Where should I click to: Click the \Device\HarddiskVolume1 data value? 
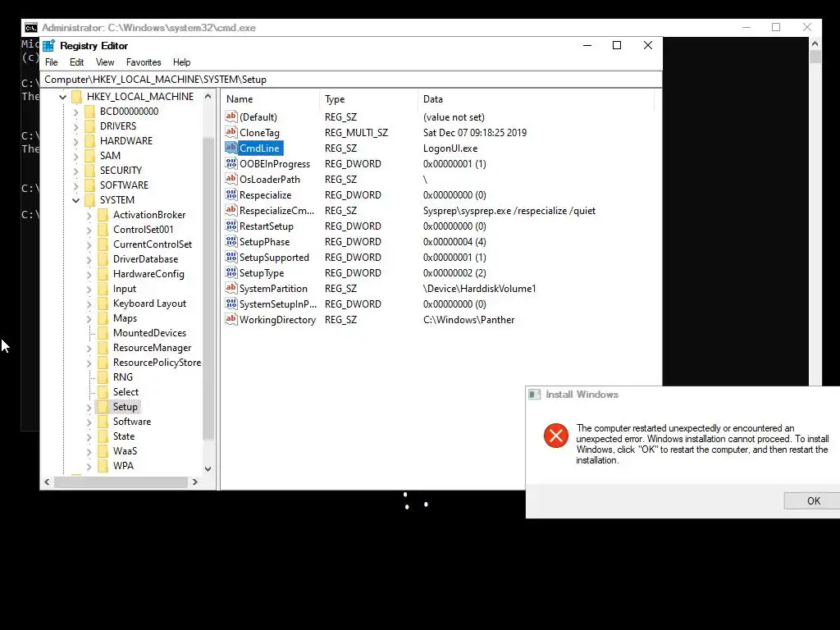point(479,289)
